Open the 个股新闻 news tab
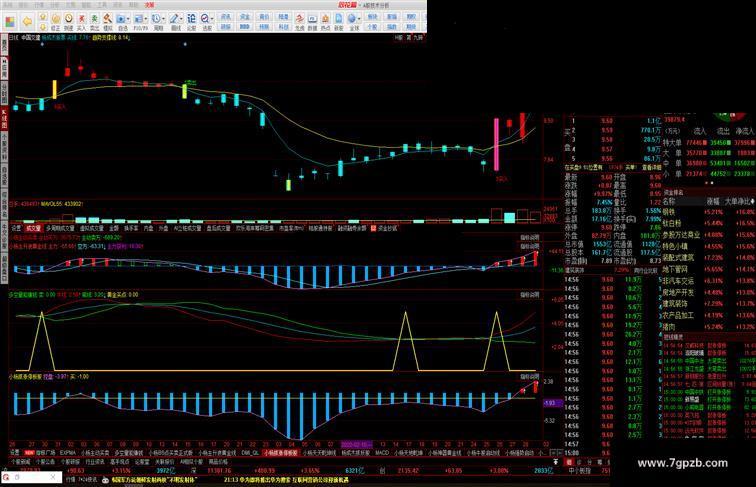 (x=20, y=461)
